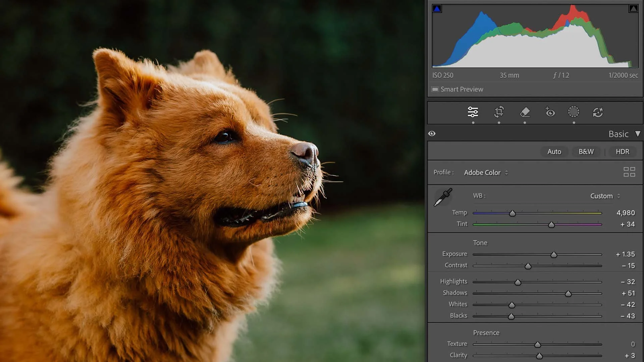Collapse the Basic panel triangle

[x=638, y=134]
